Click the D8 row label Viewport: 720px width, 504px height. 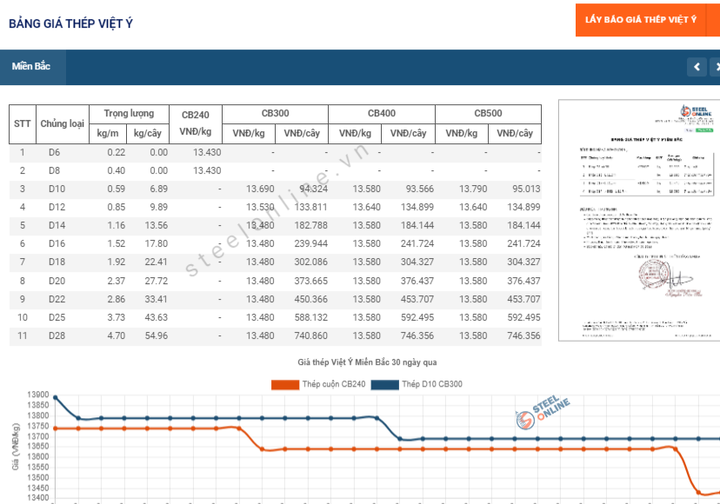[54, 171]
